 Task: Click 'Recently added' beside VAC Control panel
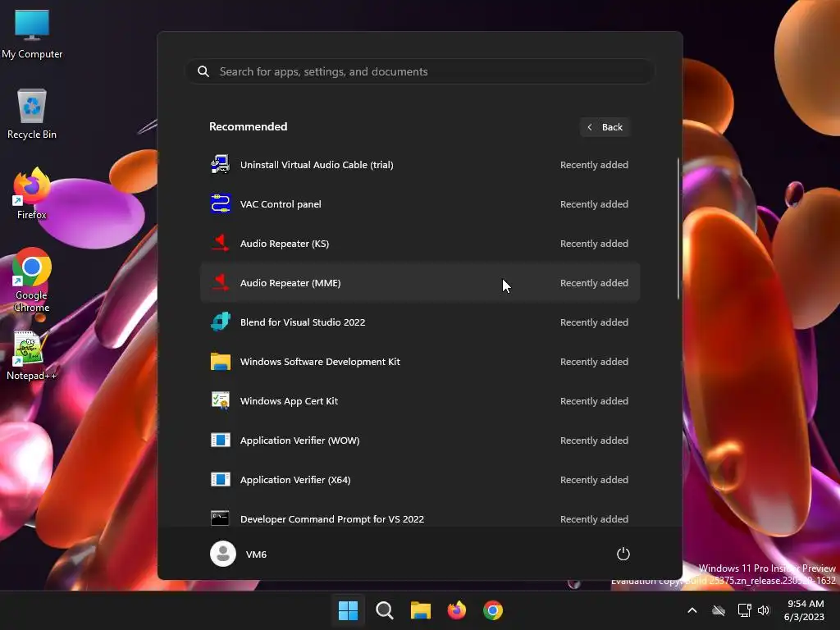point(594,204)
